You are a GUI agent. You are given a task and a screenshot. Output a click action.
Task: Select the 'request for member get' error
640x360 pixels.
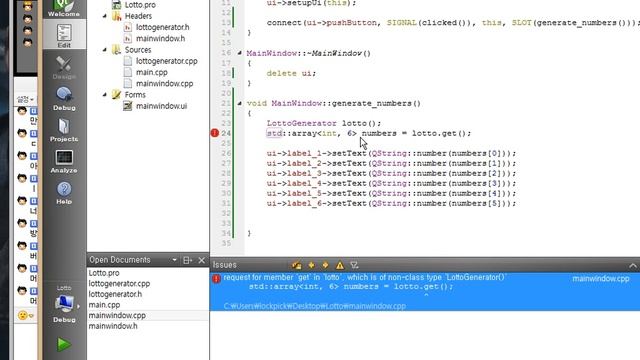tap(425, 292)
